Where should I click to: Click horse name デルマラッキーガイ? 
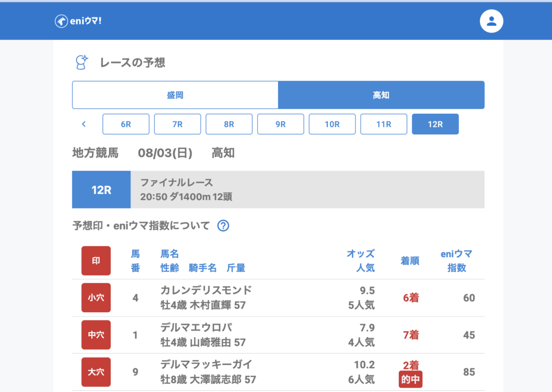(206, 365)
